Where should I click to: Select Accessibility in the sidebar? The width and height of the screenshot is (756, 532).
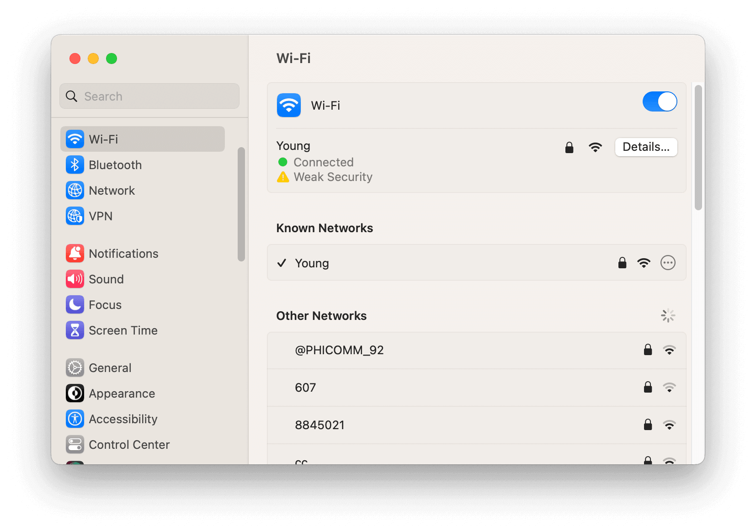143,419
